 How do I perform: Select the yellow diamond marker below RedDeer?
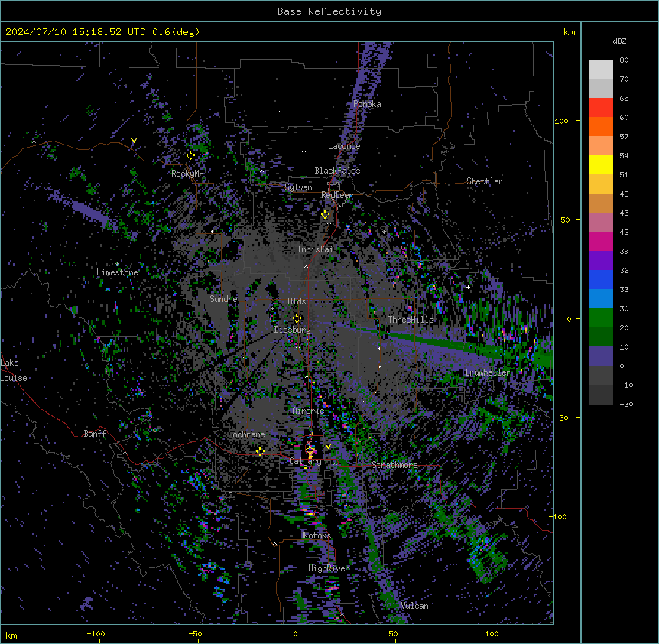coord(326,215)
